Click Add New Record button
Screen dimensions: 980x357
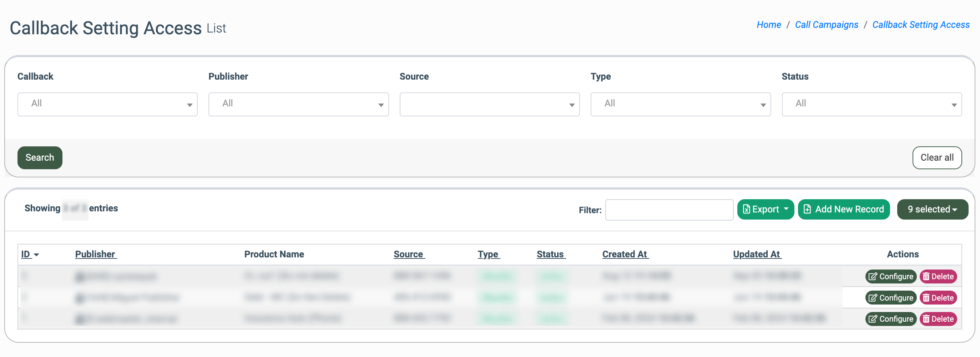coord(843,209)
